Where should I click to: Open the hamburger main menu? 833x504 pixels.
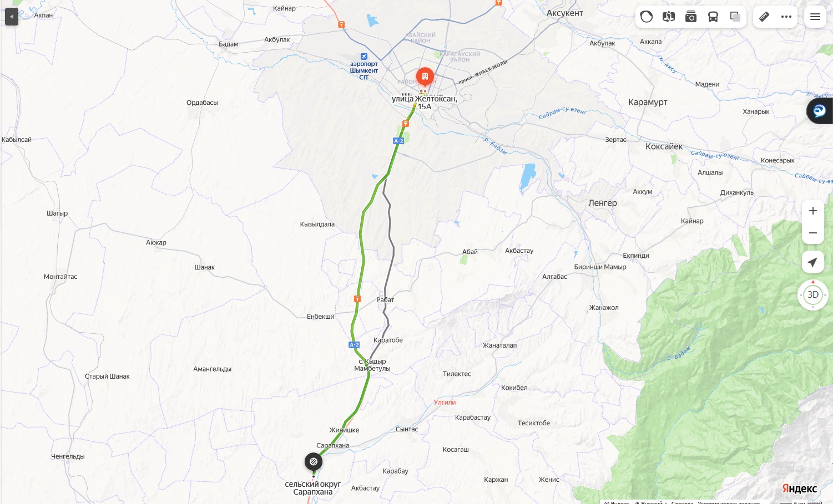point(815,17)
